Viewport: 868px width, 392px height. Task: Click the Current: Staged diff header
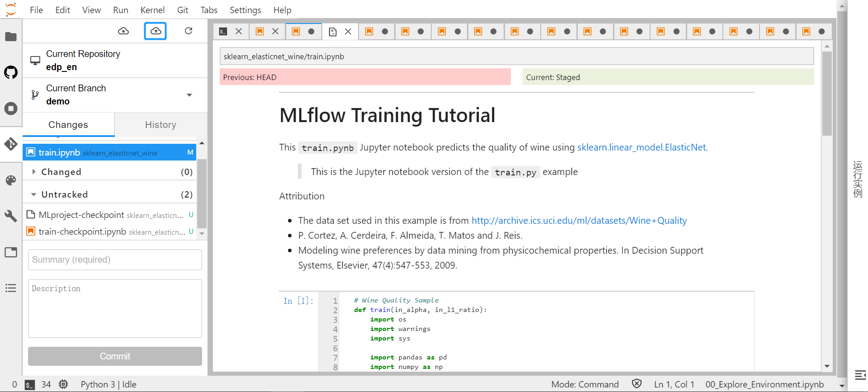pyautogui.click(x=668, y=77)
